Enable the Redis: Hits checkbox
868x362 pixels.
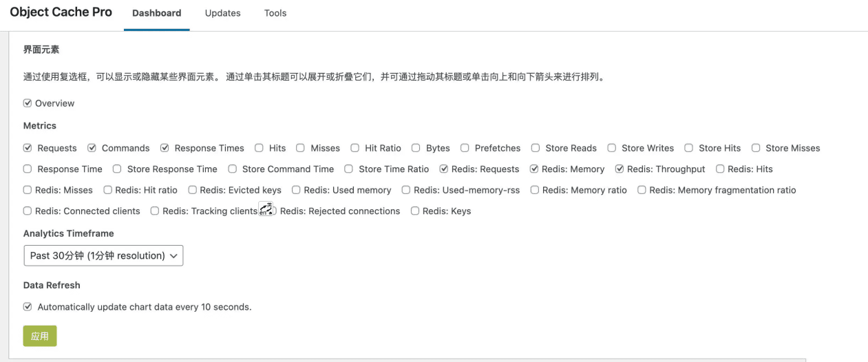pos(720,169)
